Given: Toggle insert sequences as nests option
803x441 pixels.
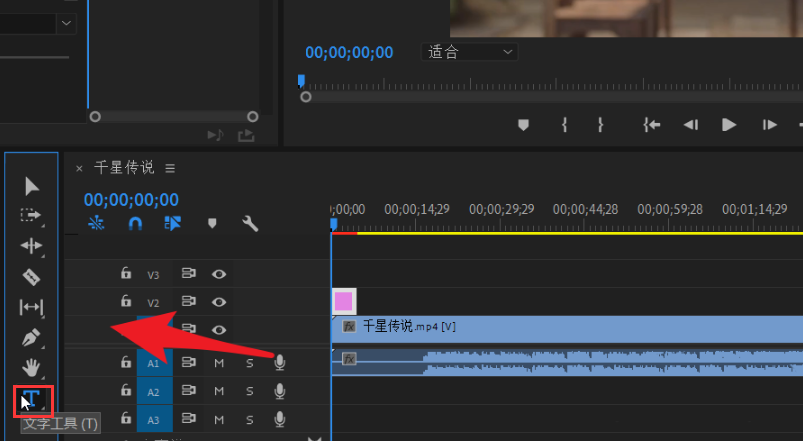Looking at the screenshot, I should coord(96,223).
